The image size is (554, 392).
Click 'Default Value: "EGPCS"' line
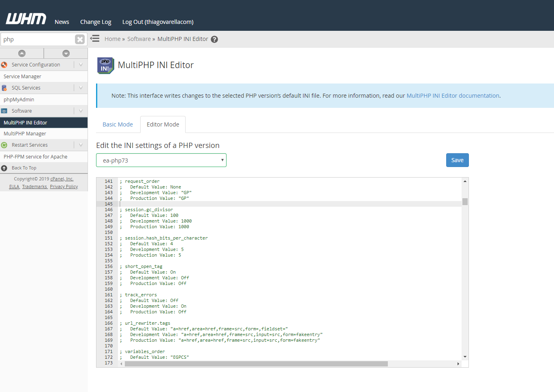pos(159,357)
